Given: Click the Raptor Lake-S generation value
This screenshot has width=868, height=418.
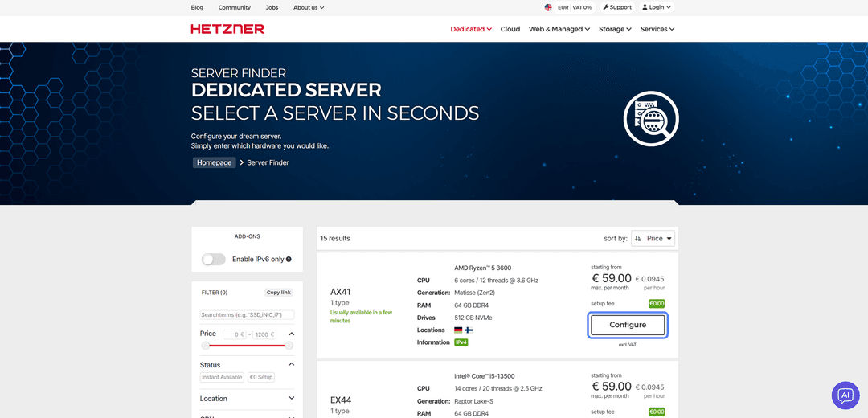Looking at the screenshot, I should 473,401.
